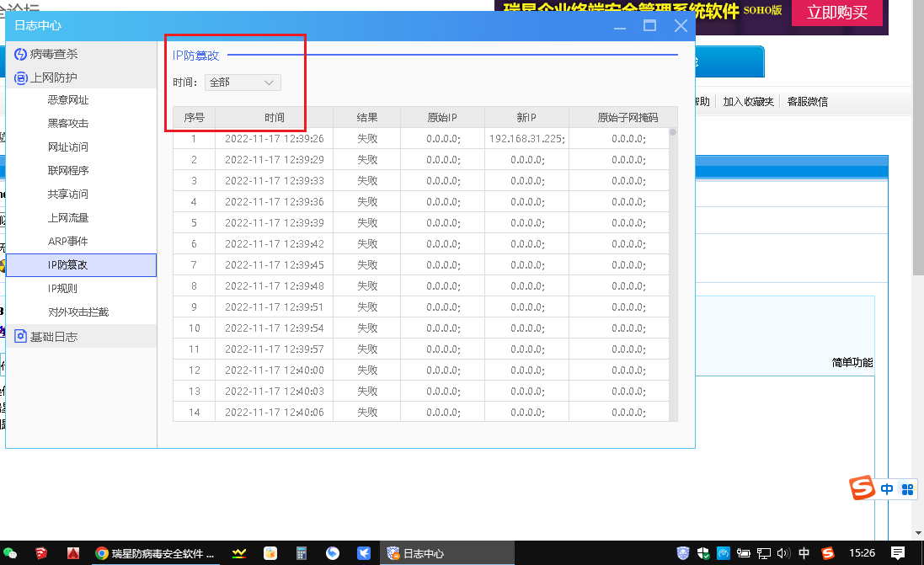Select row timestamp 2022-11-17 12:39:42
Screen dimensions: 924x565
pyautogui.click(x=275, y=244)
